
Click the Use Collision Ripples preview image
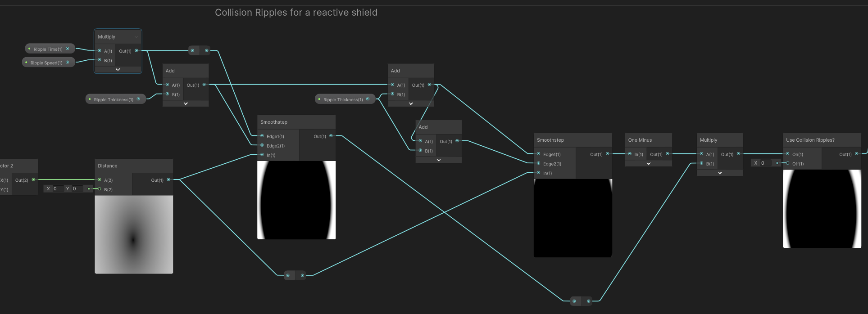coord(822,209)
